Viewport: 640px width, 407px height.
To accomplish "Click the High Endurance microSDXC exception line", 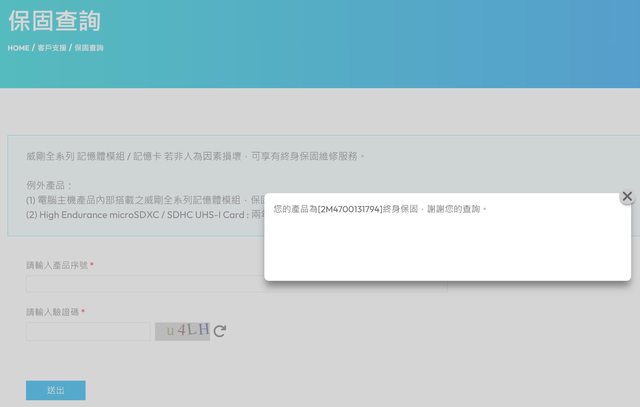I will point(140,214).
